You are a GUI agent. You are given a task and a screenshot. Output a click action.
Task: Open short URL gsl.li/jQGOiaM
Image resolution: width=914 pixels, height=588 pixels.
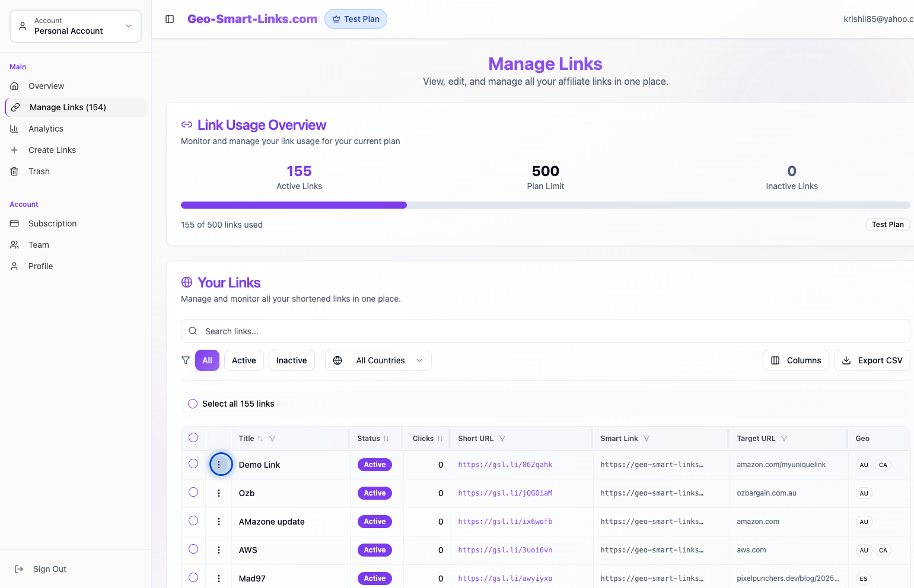tap(505, 493)
